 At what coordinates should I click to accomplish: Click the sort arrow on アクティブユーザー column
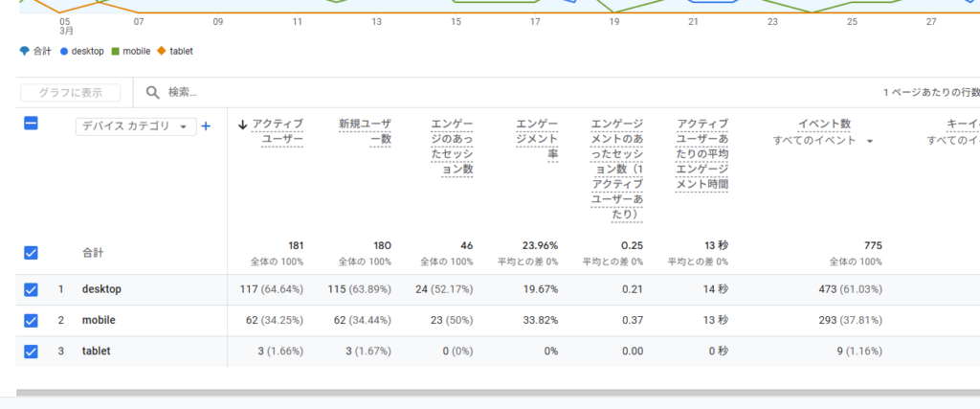243,125
